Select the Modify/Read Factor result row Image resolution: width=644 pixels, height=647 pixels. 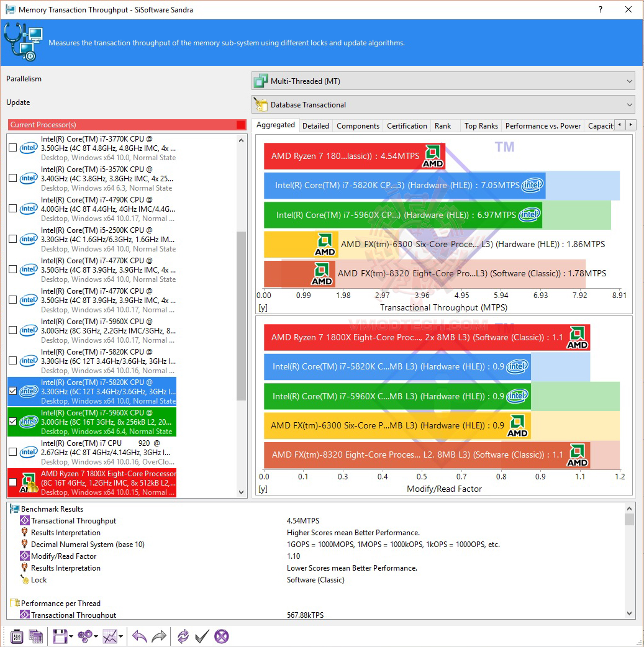pos(63,556)
